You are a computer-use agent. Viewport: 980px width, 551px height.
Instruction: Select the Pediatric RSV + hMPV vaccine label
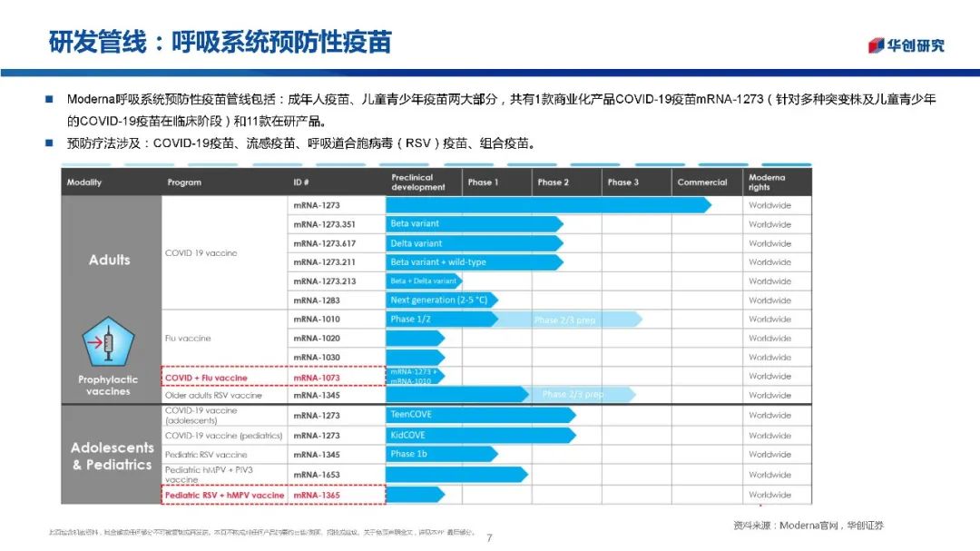[x=224, y=496]
